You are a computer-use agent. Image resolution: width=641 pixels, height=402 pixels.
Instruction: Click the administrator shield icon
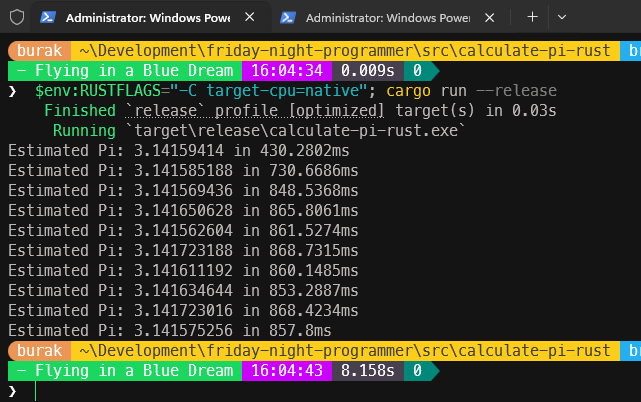pos(17,18)
